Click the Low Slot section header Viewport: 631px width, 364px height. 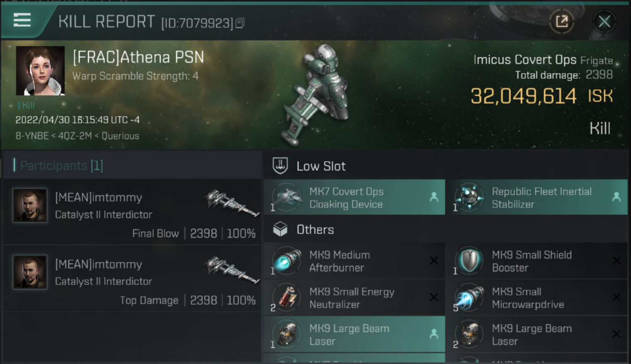[321, 166]
